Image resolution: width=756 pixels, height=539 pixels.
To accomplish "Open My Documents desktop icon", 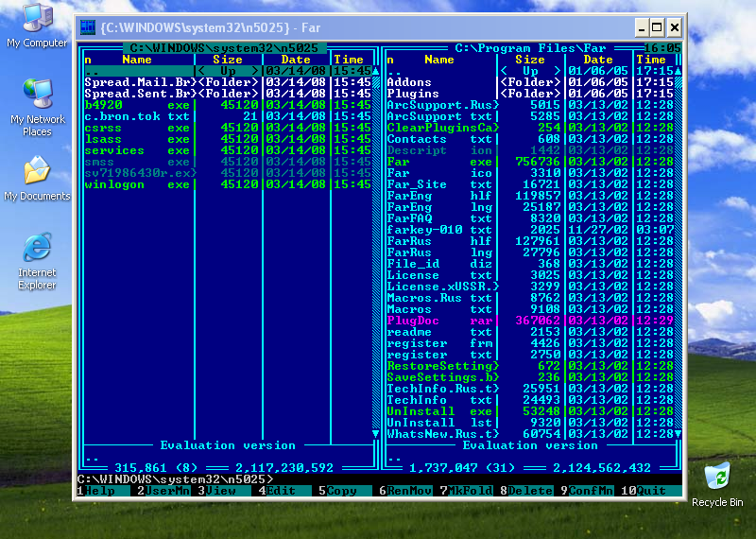I will click(37, 178).
